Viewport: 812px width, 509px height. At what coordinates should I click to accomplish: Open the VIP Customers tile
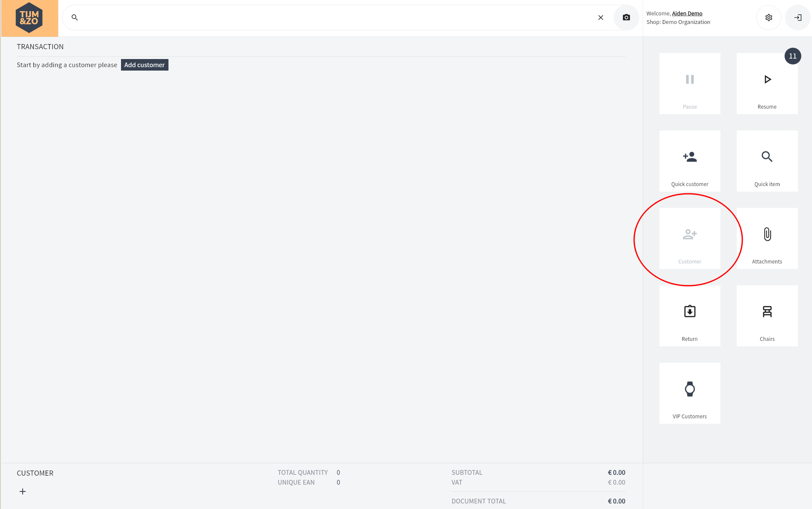[689, 394]
